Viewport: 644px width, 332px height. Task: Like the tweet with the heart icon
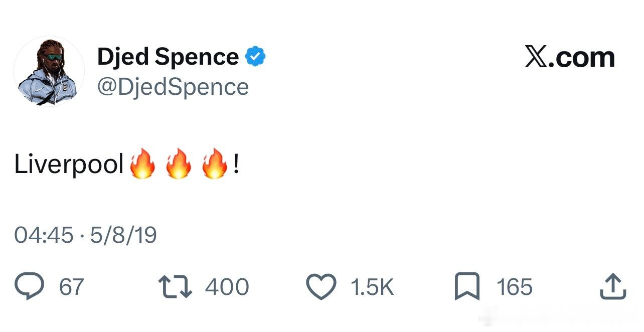click(x=321, y=287)
